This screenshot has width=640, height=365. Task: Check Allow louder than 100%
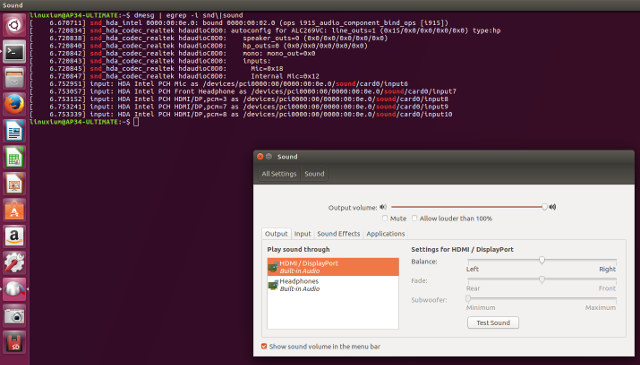point(414,218)
